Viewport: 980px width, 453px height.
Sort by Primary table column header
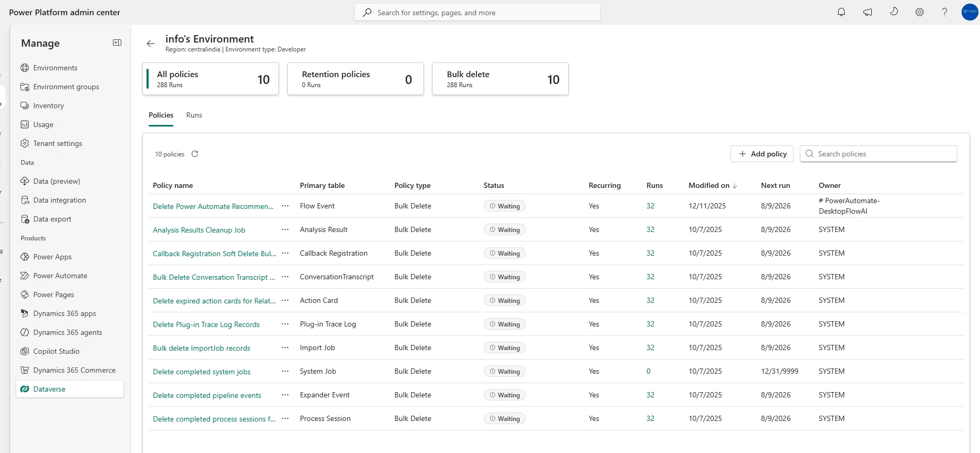[x=322, y=185]
